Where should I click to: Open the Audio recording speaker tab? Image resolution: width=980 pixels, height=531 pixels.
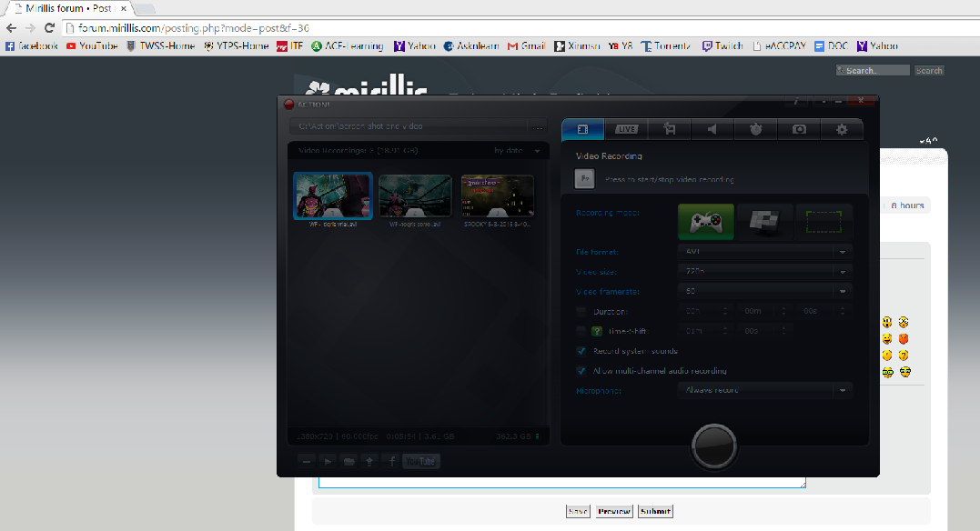[712, 129]
